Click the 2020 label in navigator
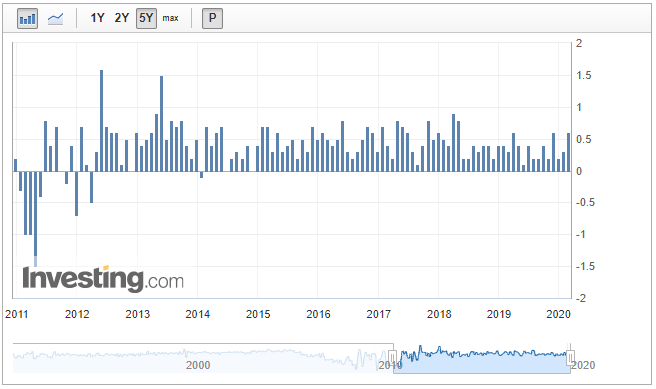 (x=583, y=365)
